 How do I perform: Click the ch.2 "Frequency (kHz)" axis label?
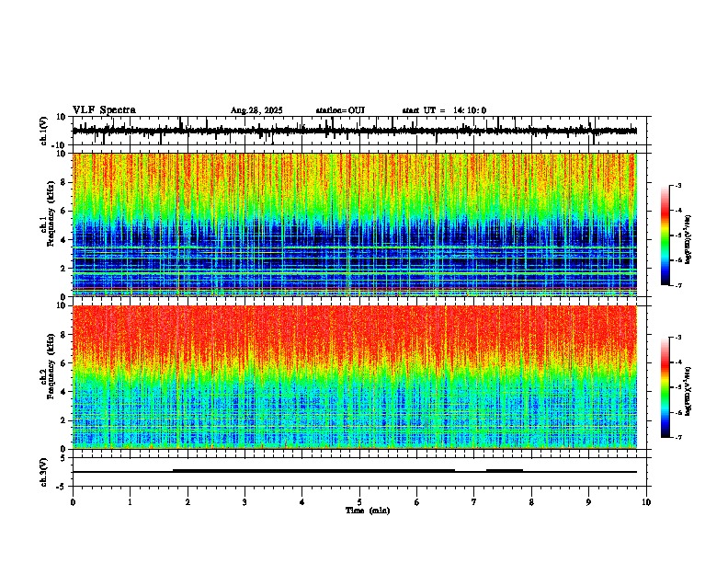pyautogui.click(x=51, y=366)
